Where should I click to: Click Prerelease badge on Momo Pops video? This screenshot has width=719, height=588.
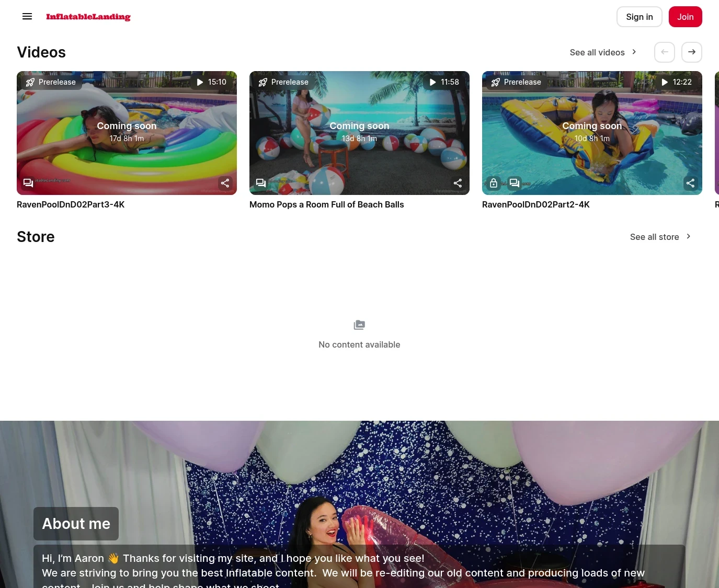coord(284,82)
